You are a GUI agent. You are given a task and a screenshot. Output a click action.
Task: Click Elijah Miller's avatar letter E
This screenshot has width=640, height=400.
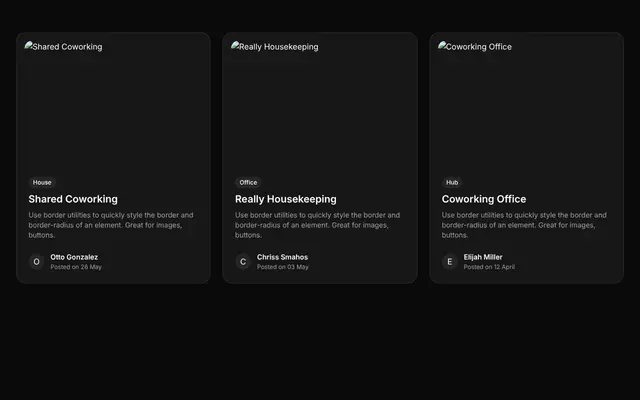click(x=449, y=262)
